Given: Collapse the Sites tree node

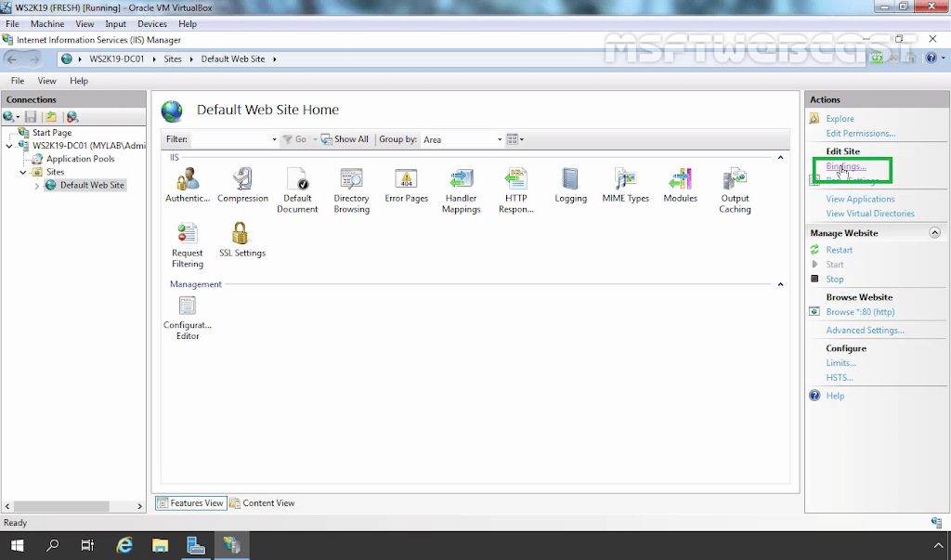Looking at the screenshot, I should click(x=23, y=173).
